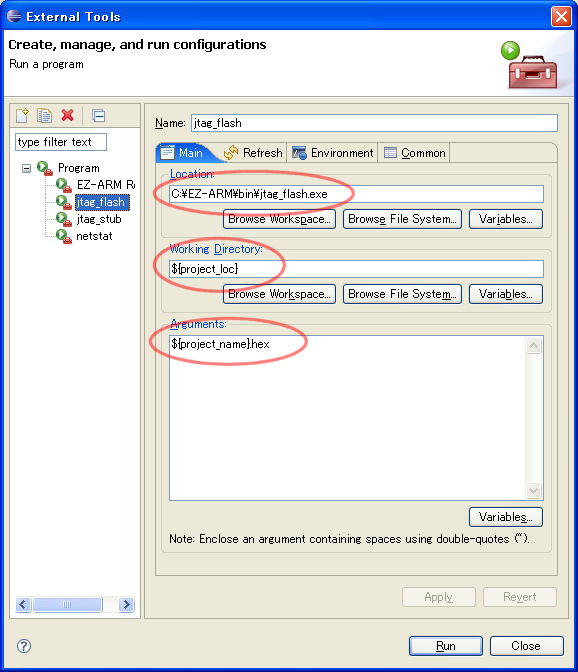The height and width of the screenshot is (672, 578).
Task: Open Variables for Working Directory
Action: coord(506,294)
